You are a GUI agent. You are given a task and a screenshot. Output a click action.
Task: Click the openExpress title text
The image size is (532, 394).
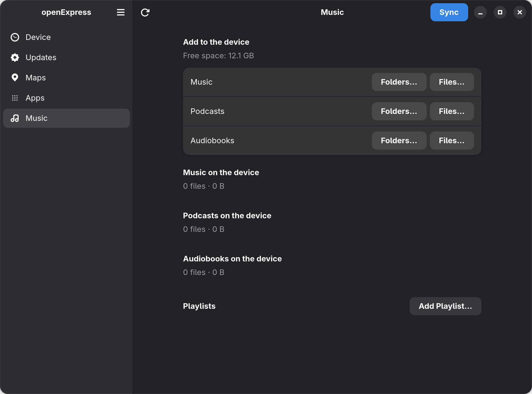66,12
